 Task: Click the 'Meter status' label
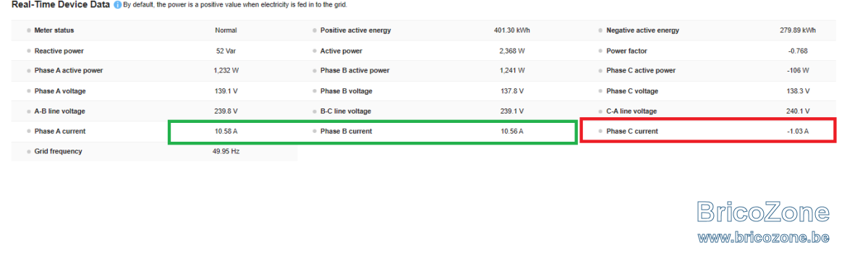point(54,30)
